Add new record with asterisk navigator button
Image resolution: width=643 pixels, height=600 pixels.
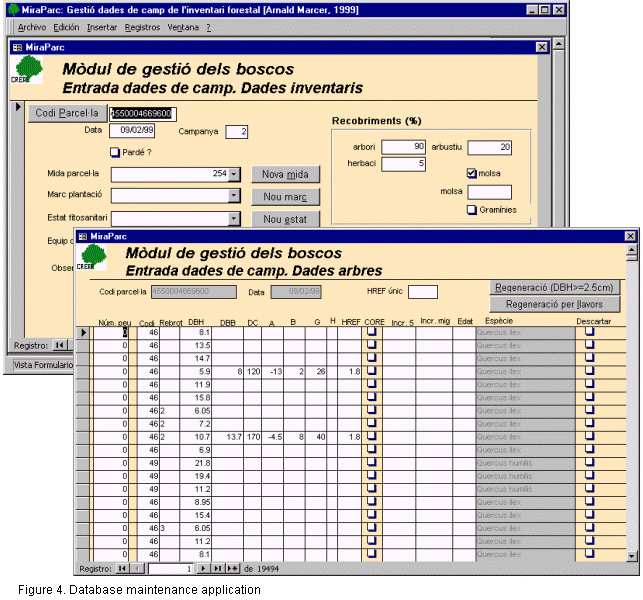point(233,568)
